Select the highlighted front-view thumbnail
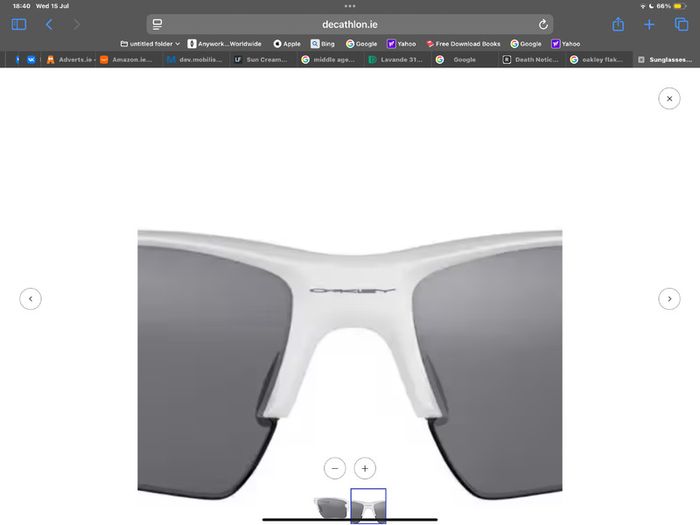The width and height of the screenshot is (700, 525). [368, 506]
